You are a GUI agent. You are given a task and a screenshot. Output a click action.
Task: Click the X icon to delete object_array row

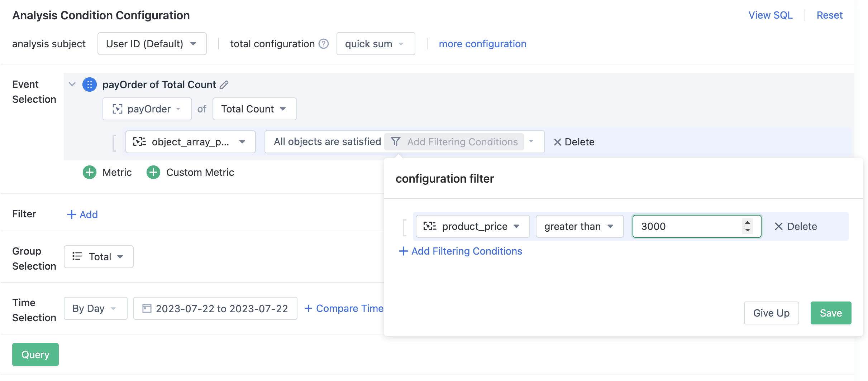coord(557,142)
